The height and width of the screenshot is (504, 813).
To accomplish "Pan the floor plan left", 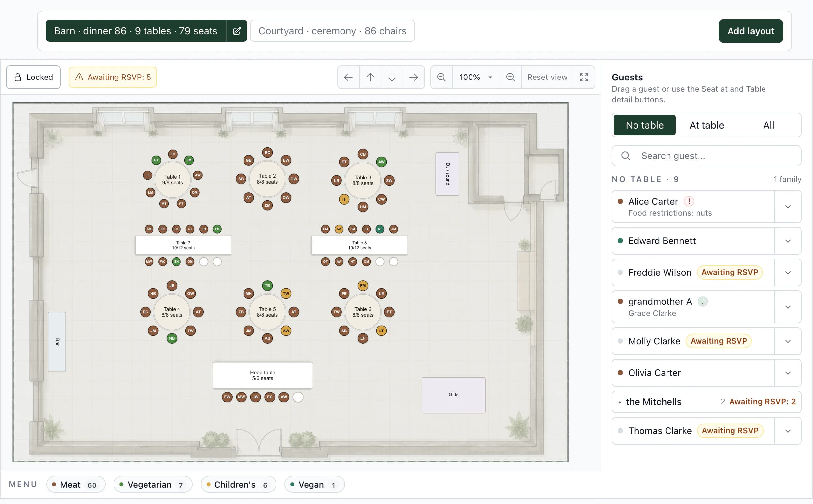I will tap(348, 77).
